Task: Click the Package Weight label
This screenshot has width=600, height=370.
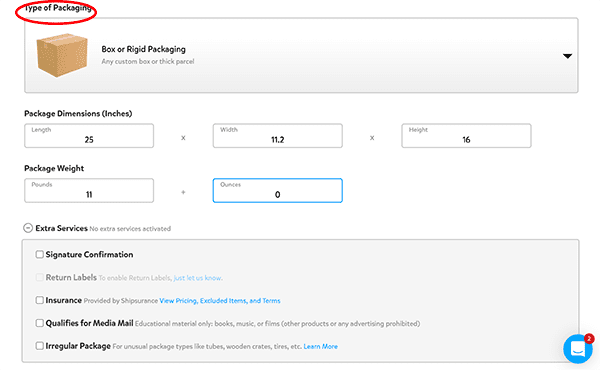Action: 54,168
